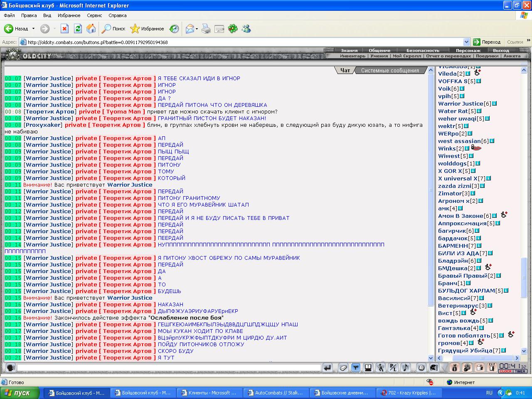Click the chat scrollbar down arrow

(x=431, y=358)
